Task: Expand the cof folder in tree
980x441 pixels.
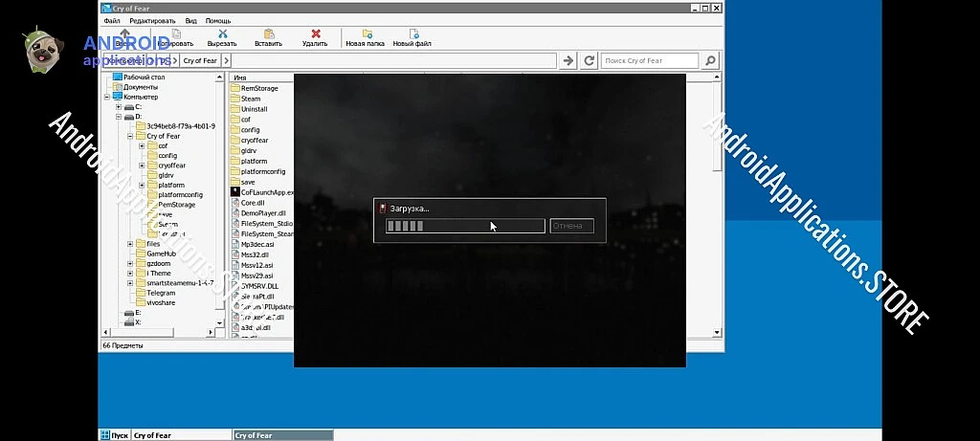Action: point(142,146)
